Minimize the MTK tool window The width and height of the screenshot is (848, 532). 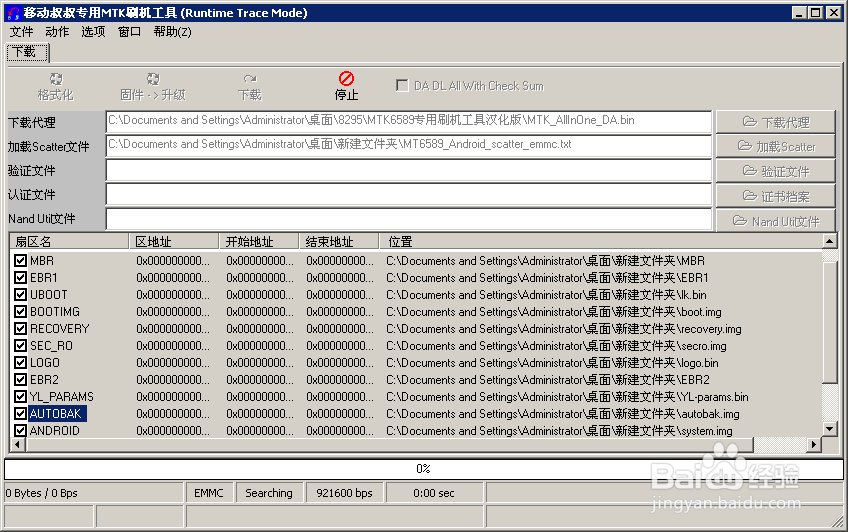[799, 12]
